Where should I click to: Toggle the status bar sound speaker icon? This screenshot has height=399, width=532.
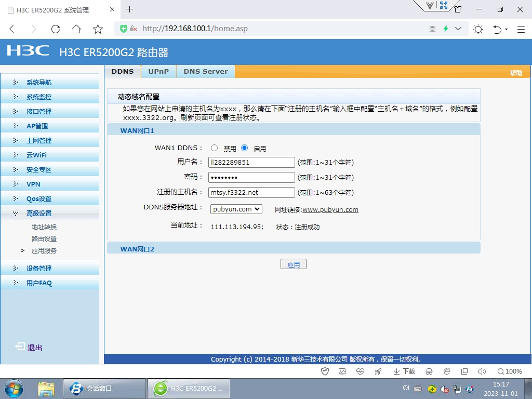(x=482, y=371)
